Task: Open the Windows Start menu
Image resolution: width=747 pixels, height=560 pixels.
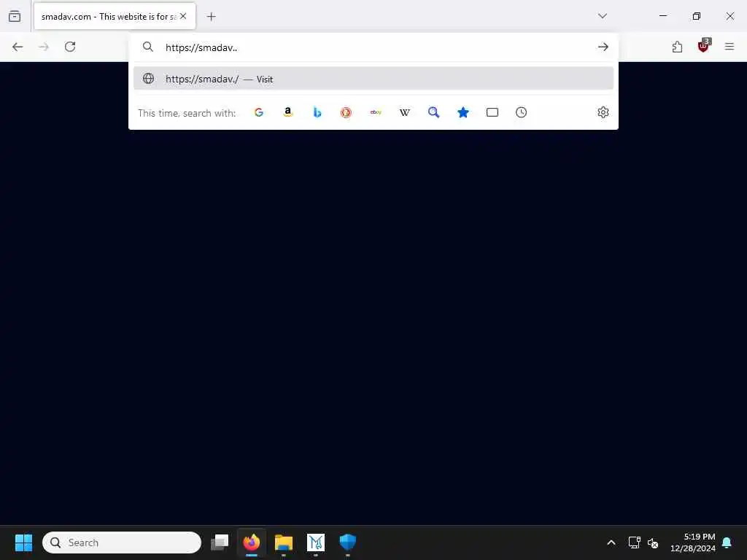Action: (23, 542)
